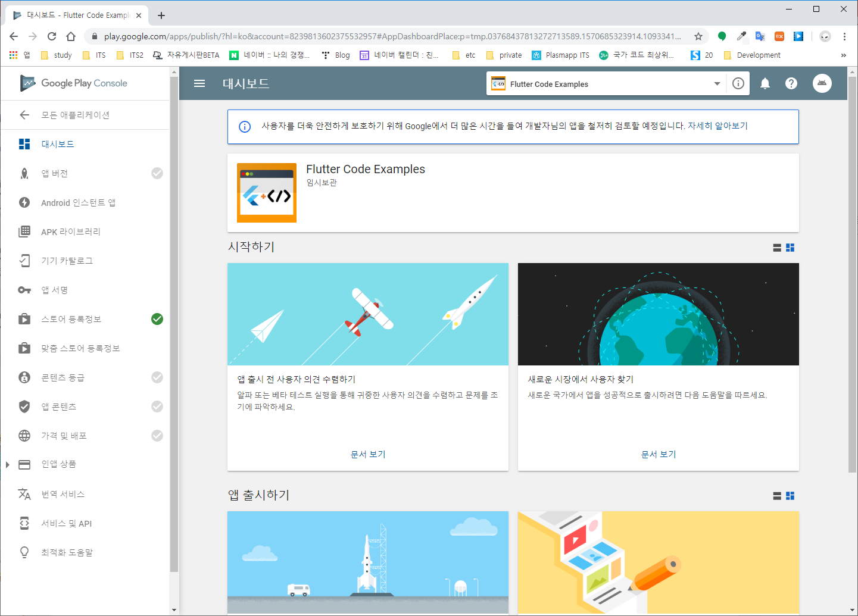Open the Plasmapp ITS bookmark
Screen dimensions: 858x616
point(561,55)
